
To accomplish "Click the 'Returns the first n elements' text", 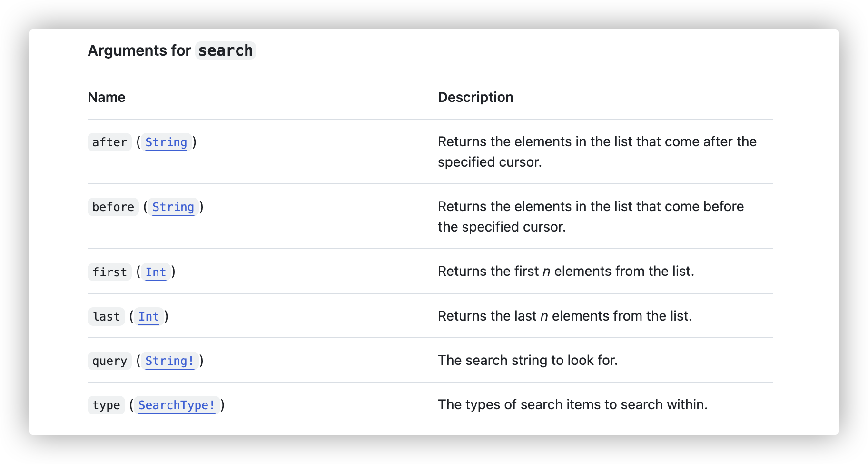I will click(x=565, y=271).
